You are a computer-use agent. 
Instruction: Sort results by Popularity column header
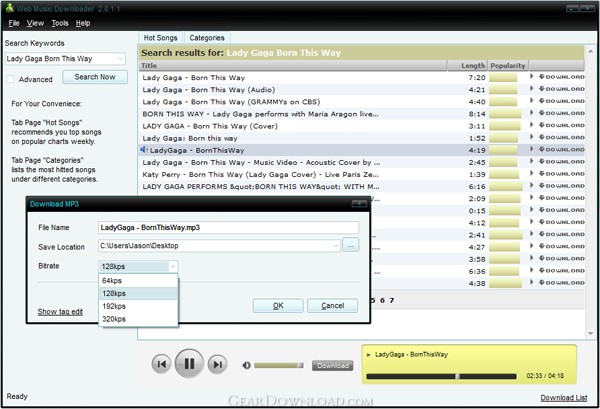tap(508, 65)
